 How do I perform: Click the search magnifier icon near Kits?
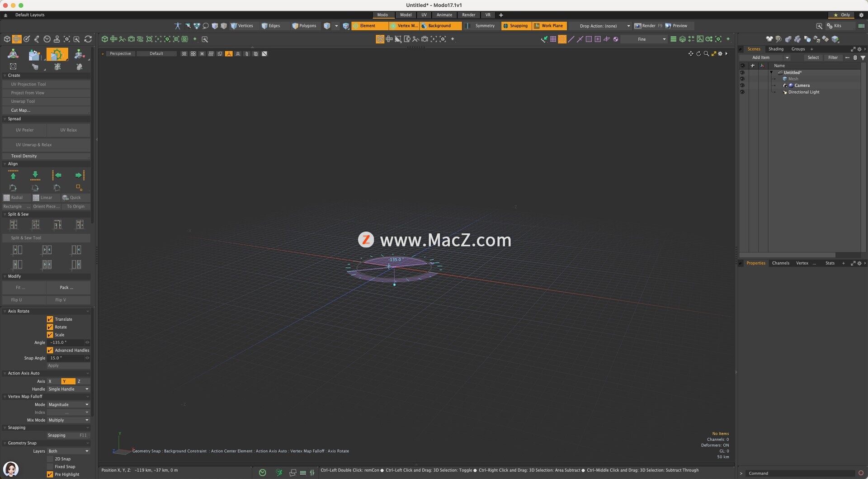point(819,26)
